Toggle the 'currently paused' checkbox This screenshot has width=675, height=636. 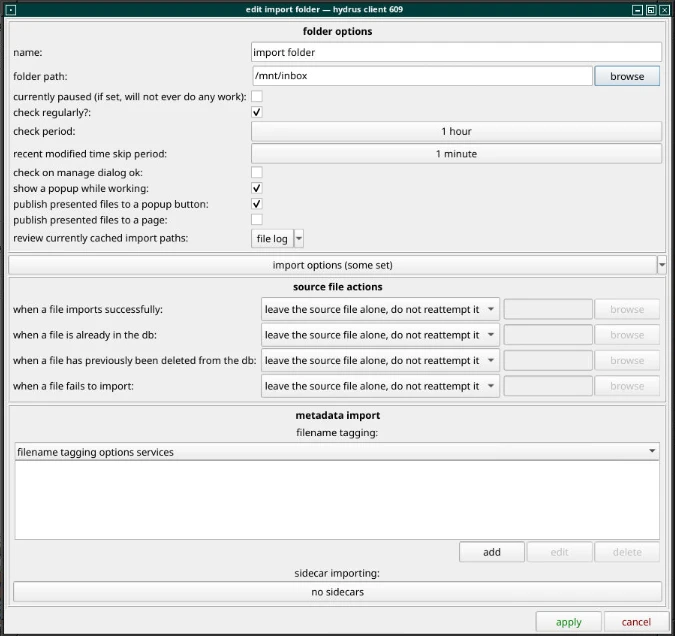click(x=257, y=97)
